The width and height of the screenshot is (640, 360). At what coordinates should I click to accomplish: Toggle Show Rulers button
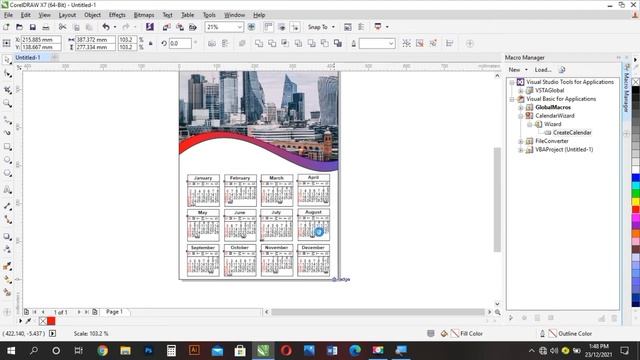click(x=268, y=27)
